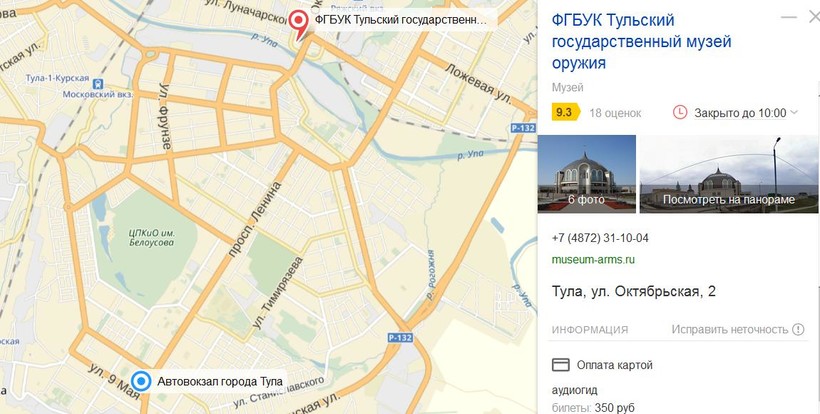Click the 9.3 rating badge
The image size is (820, 414).
pyautogui.click(x=565, y=112)
